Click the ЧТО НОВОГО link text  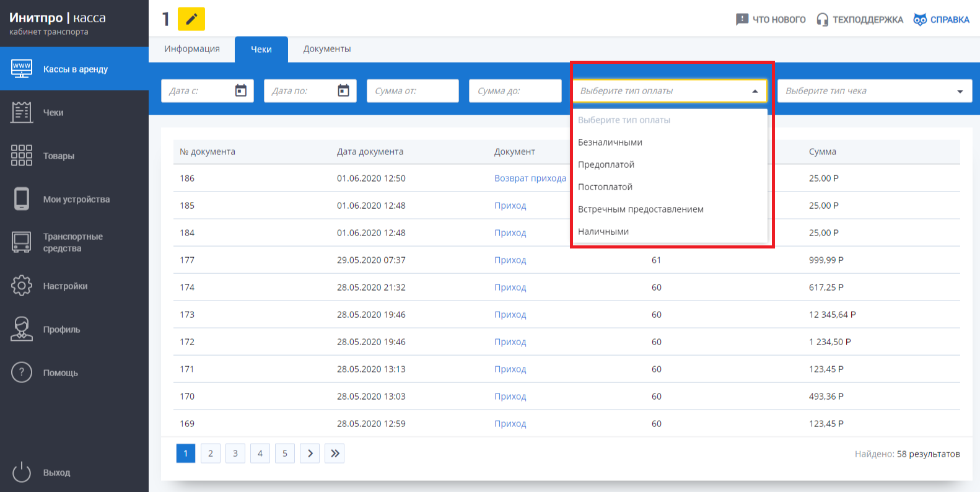pyautogui.click(x=779, y=19)
